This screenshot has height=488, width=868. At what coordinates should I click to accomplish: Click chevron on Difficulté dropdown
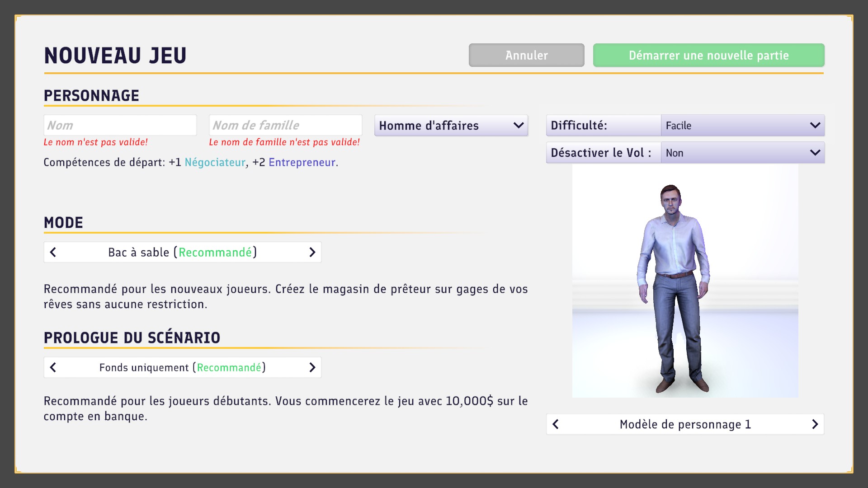coord(815,125)
